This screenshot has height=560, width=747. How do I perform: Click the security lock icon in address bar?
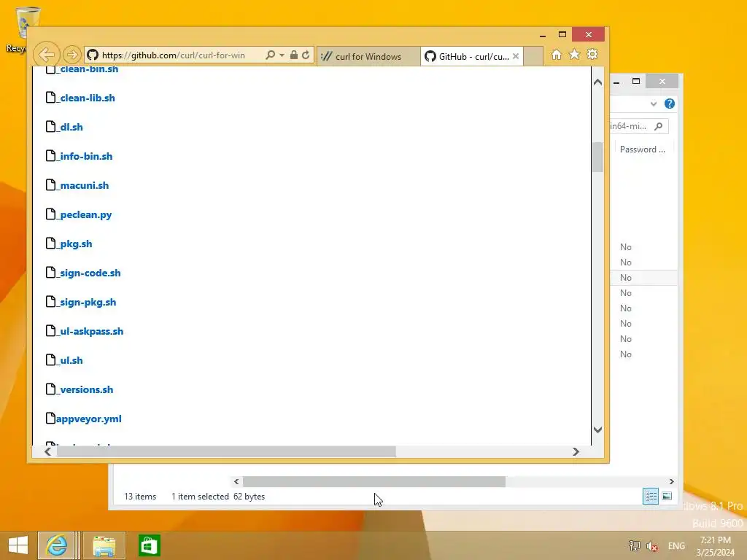[294, 55]
